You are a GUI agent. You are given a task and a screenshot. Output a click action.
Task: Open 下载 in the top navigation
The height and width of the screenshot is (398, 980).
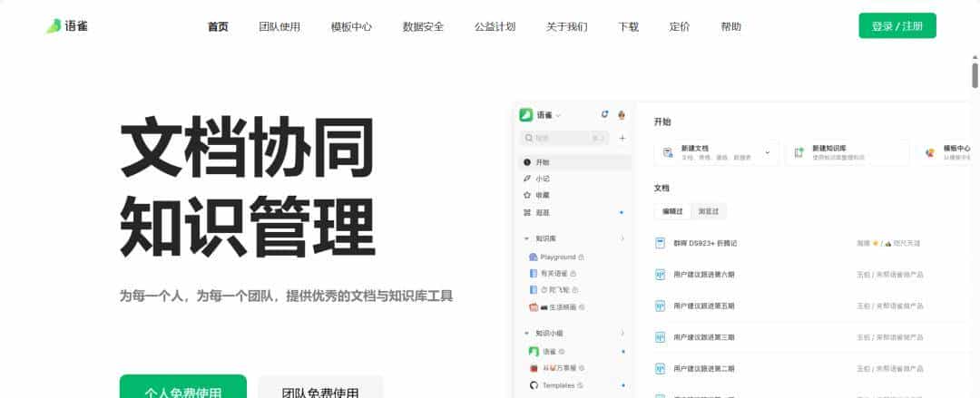628,26
